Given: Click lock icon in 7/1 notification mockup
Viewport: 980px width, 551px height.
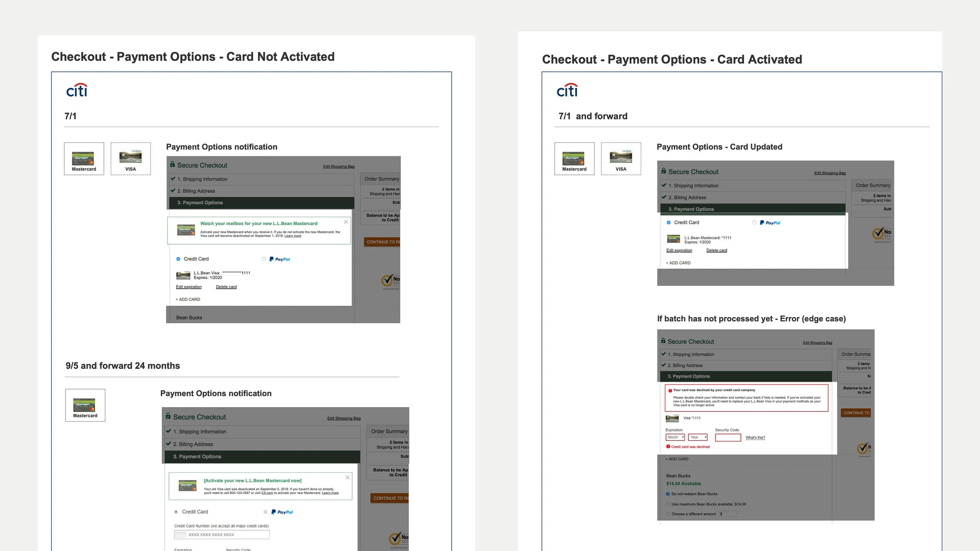Looking at the screenshot, I should pyautogui.click(x=172, y=165).
